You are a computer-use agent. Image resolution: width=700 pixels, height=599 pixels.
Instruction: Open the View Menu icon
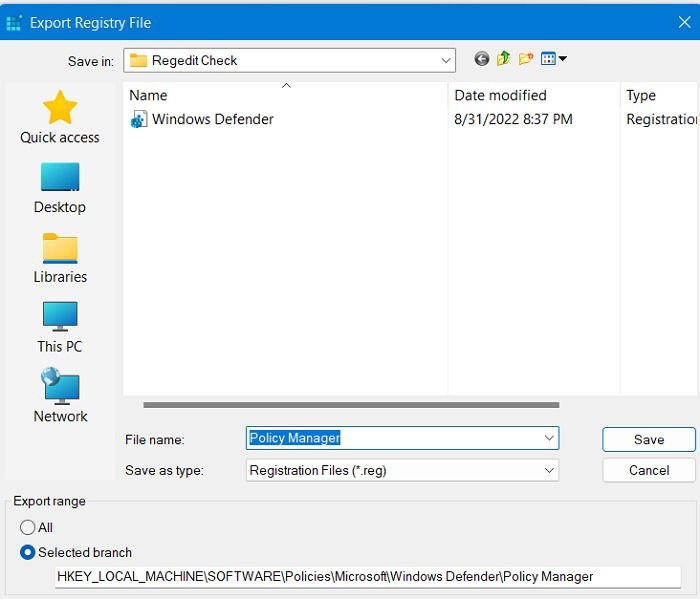(x=553, y=59)
